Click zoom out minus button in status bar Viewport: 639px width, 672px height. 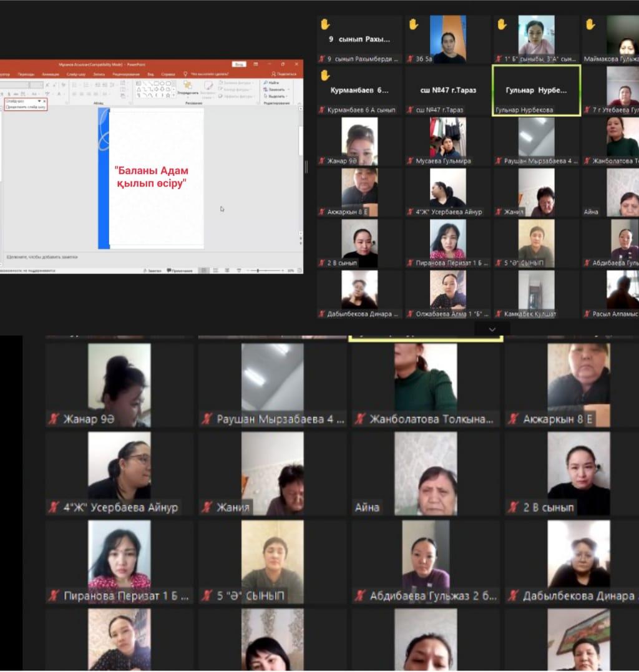(248, 271)
